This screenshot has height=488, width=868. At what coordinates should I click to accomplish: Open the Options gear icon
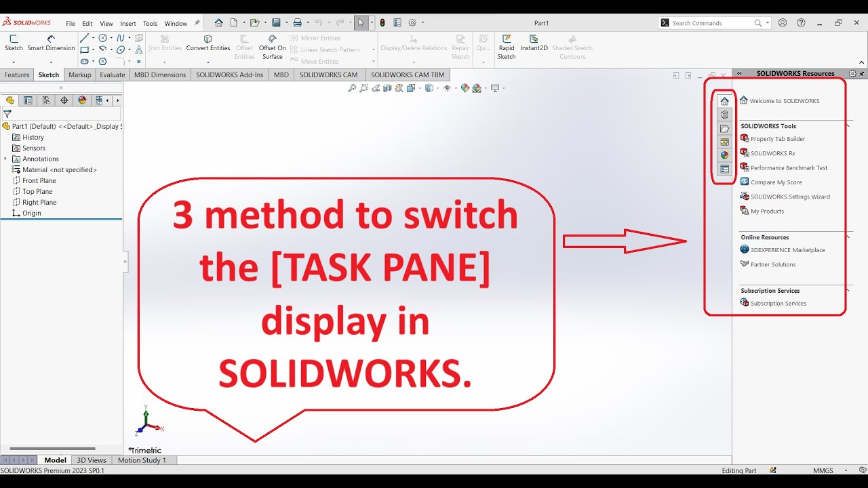click(x=412, y=22)
